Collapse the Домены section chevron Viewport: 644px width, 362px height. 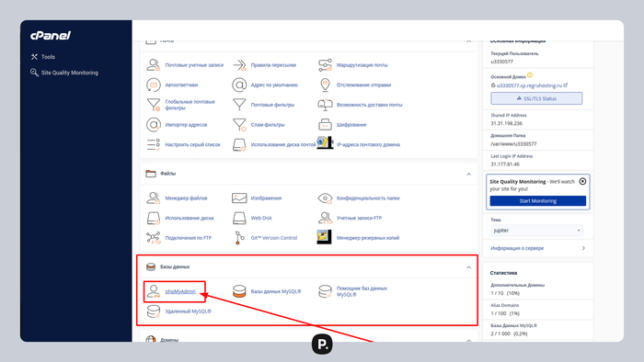point(468,340)
